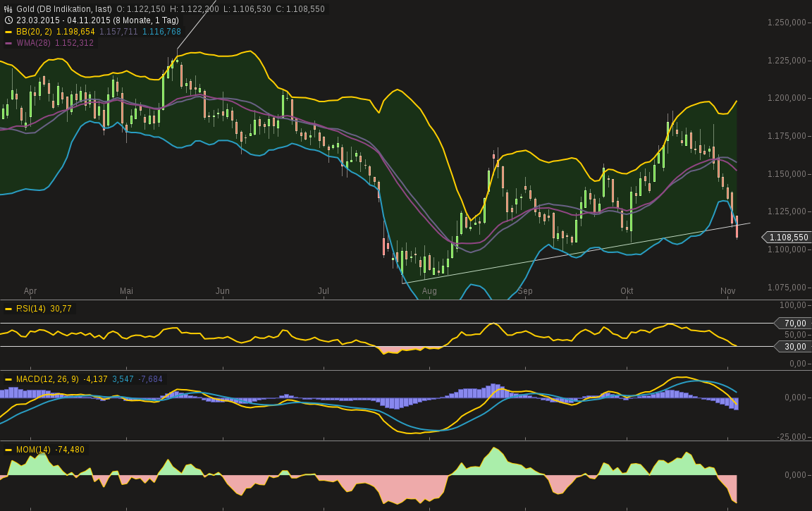Viewport: 812px width, 511px height.
Task: Click the MACD legend dash marker
Action: tap(9, 379)
